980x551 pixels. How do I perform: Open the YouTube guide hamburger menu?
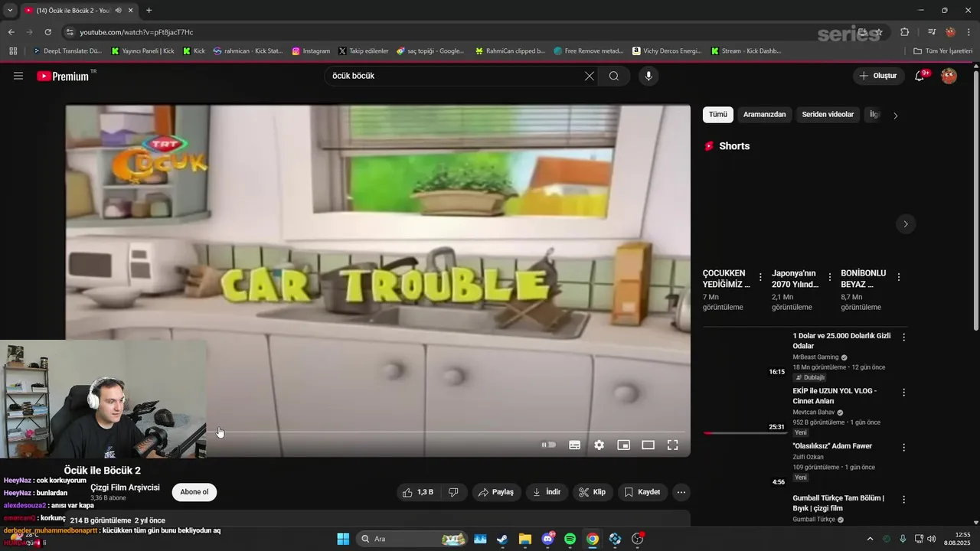(18, 76)
